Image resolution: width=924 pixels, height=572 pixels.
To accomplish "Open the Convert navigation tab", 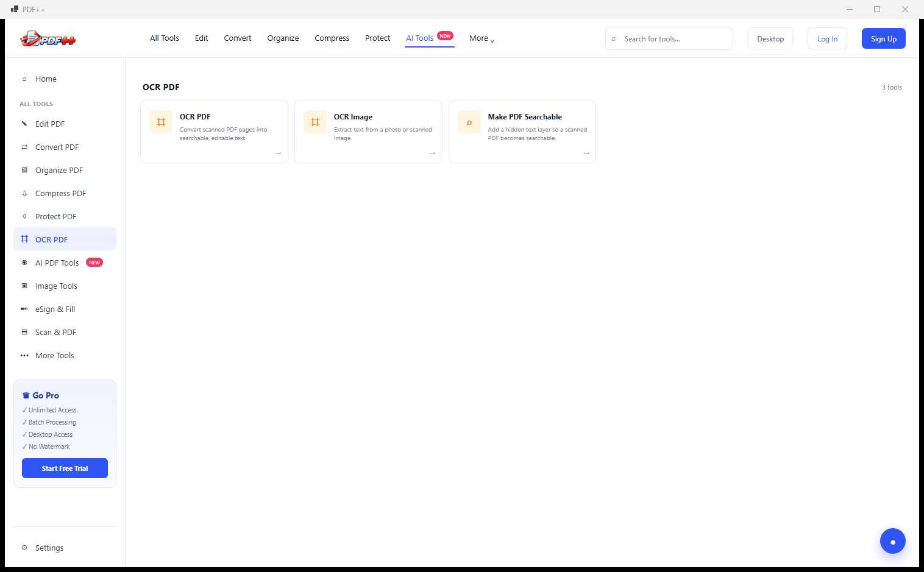I will point(238,38).
